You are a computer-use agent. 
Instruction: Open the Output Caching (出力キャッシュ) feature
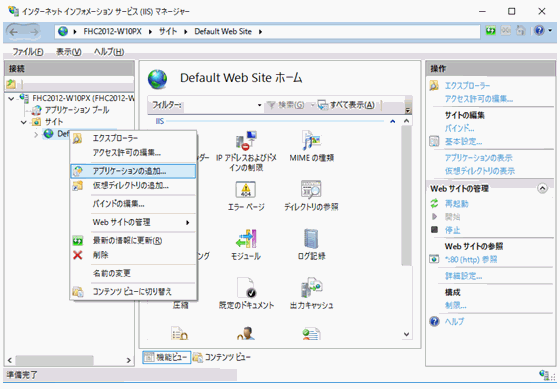(311, 294)
